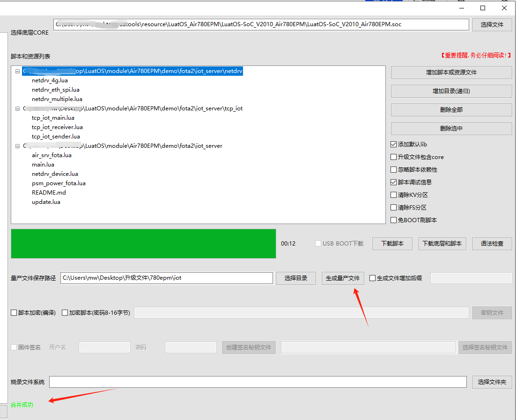Select tcp_iot_main.lua file
516x420 pixels.
(x=53, y=118)
